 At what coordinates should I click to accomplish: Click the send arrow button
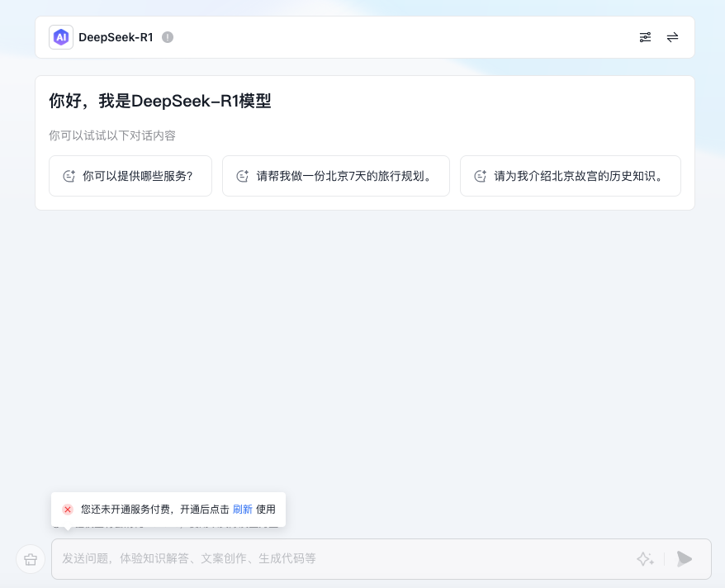[x=685, y=559]
